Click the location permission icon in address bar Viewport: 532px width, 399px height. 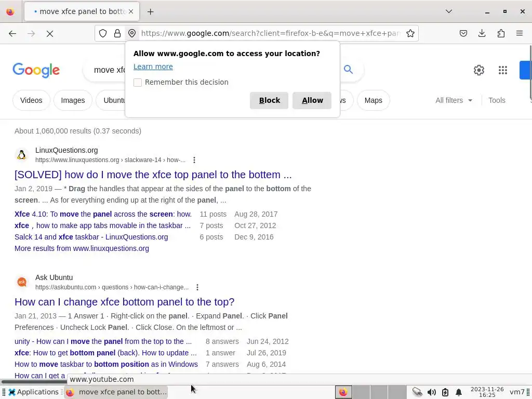tap(132, 33)
